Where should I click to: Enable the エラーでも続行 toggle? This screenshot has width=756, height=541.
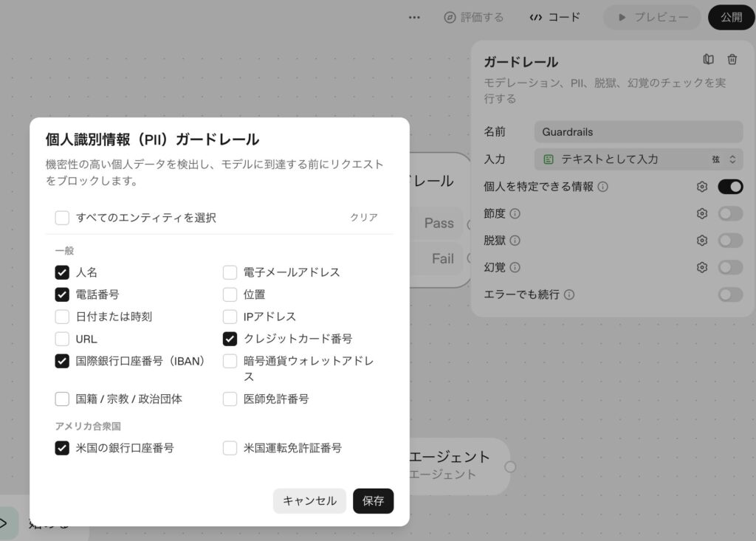pos(730,294)
